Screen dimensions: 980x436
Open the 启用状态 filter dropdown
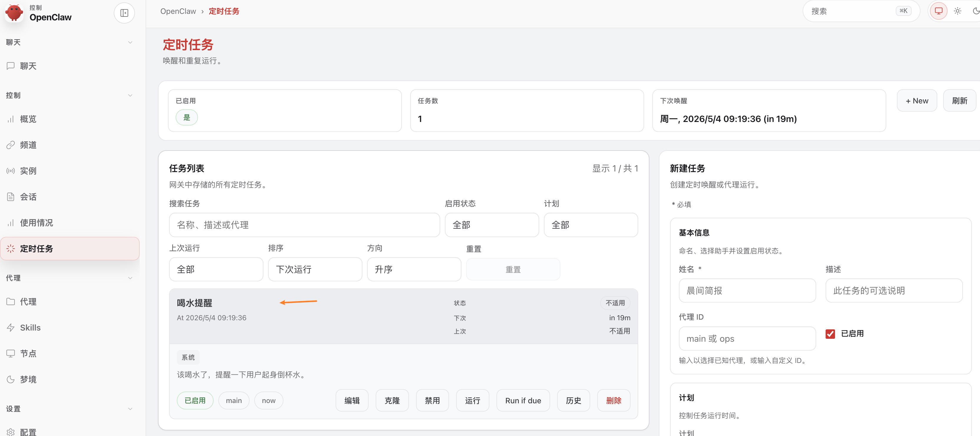point(491,225)
